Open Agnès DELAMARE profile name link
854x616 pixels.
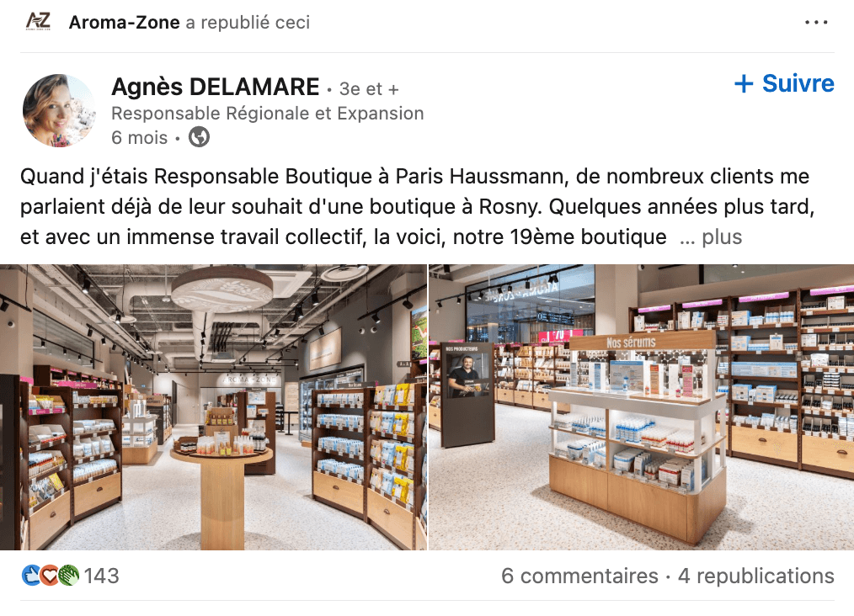(215, 87)
